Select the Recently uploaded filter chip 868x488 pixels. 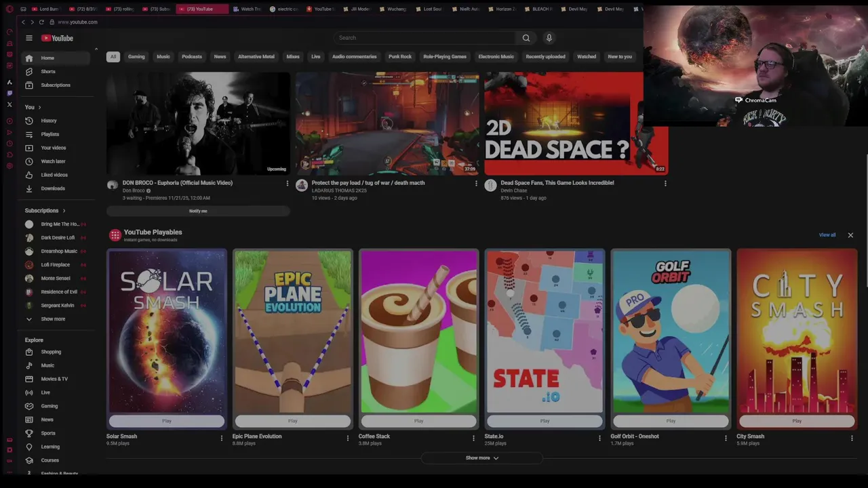[545, 57]
